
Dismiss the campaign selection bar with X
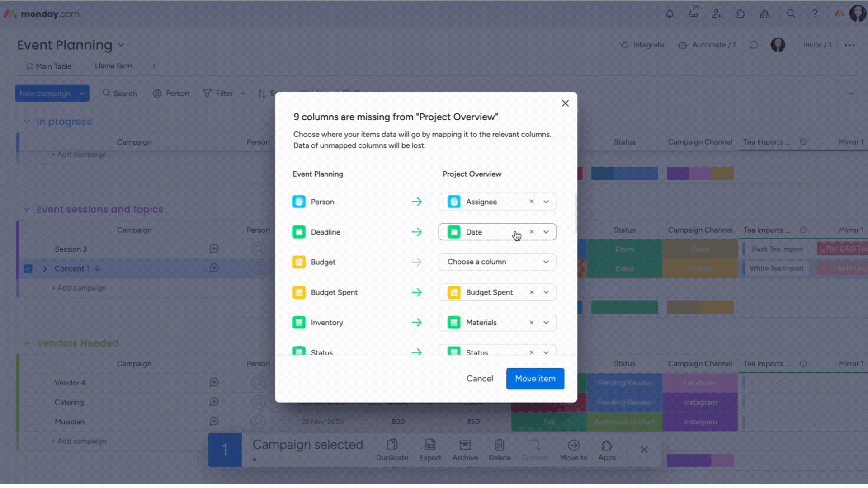pos(644,450)
